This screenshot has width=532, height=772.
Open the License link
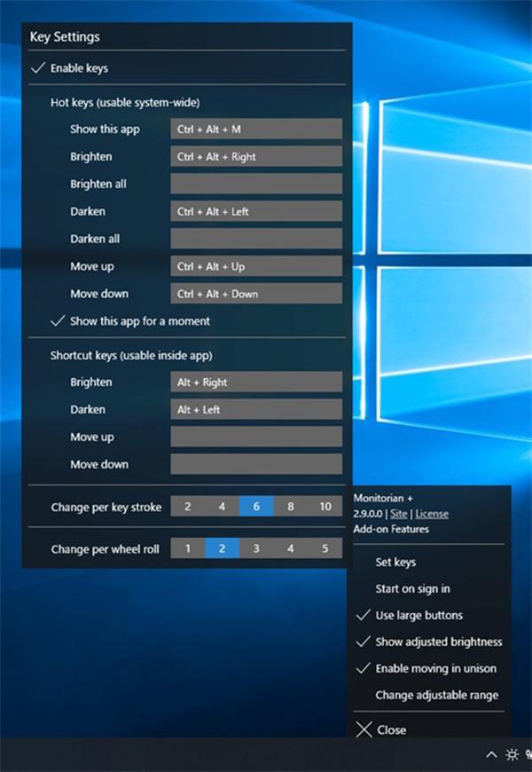click(432, 514)
